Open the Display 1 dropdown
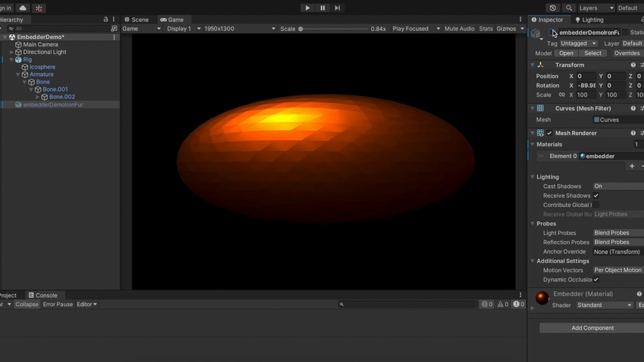The width and height of the screenshot is (644, 362). (184, 29)
